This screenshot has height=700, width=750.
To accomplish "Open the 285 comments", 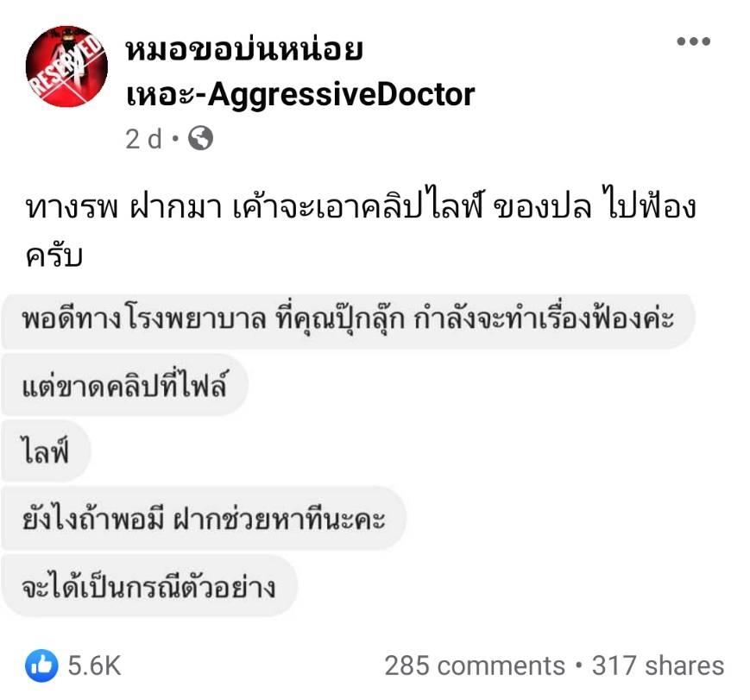I will 474,665.
